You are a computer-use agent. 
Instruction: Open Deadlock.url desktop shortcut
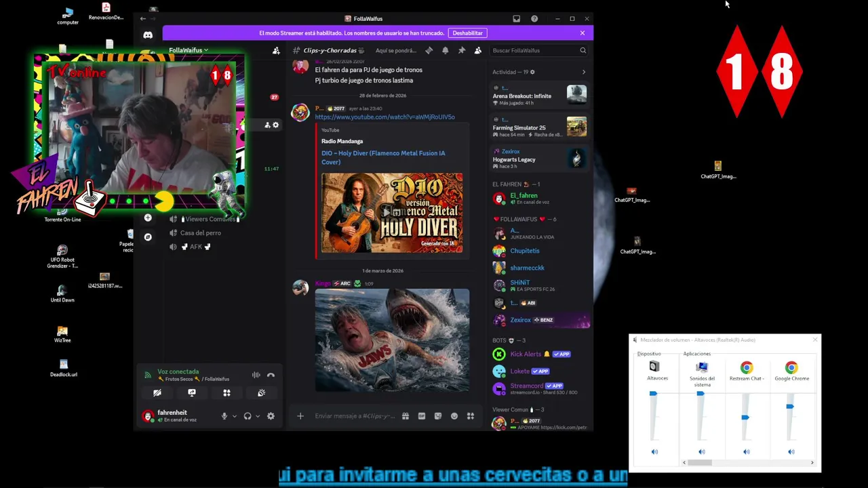pos(63,368)
